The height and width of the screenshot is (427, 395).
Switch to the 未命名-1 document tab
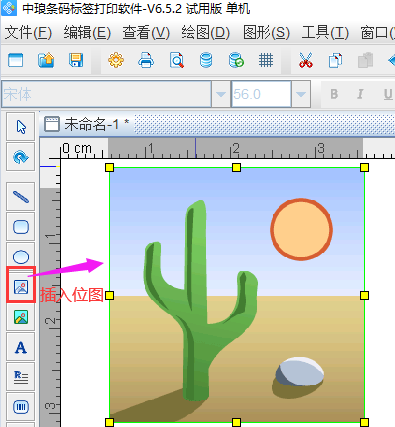tap(87, 124)
